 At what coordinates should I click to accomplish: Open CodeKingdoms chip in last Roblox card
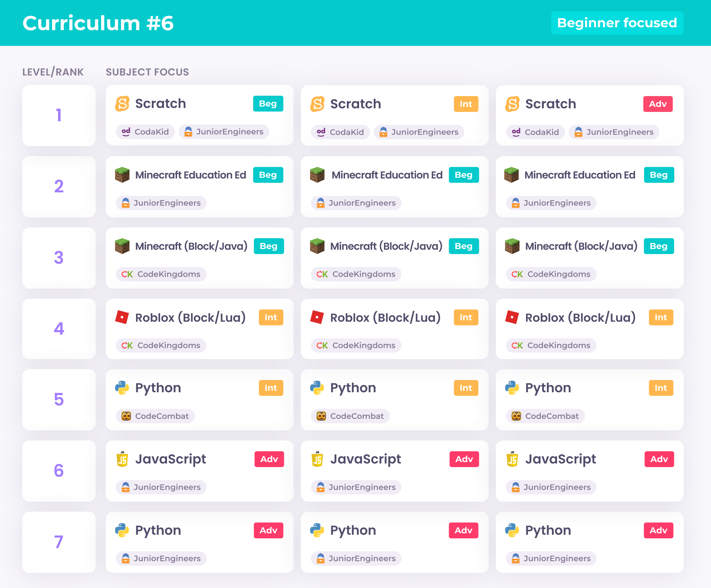tap(551, 345)
